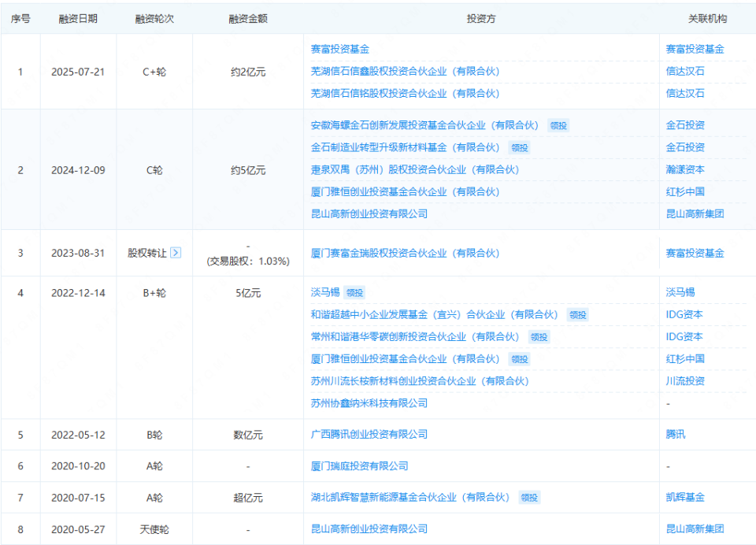Select the date 2025-07-21
The height and width of the screenshot is (545, 756).
(78, 72)
